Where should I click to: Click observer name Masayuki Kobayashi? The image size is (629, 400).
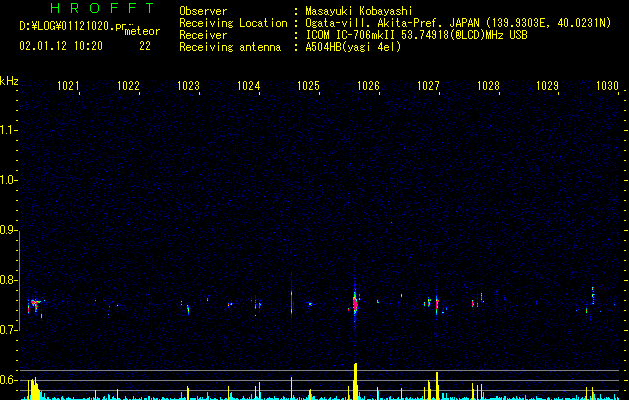tap(359, 11)
